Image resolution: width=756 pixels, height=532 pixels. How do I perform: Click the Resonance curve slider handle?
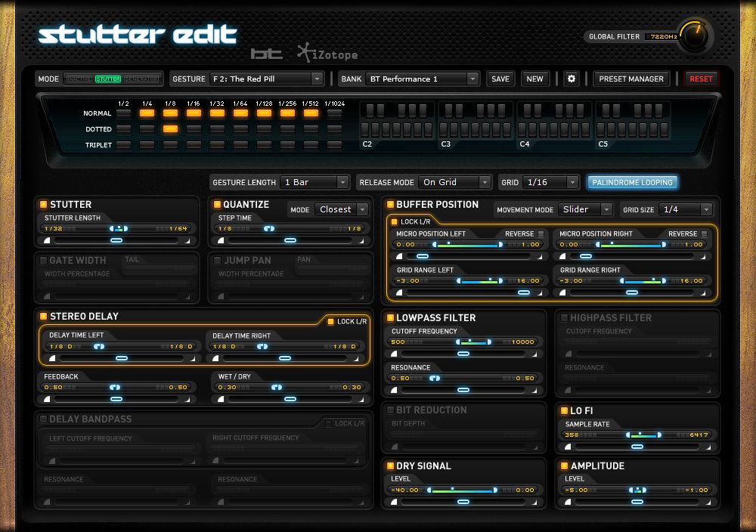tap(463, 390)
